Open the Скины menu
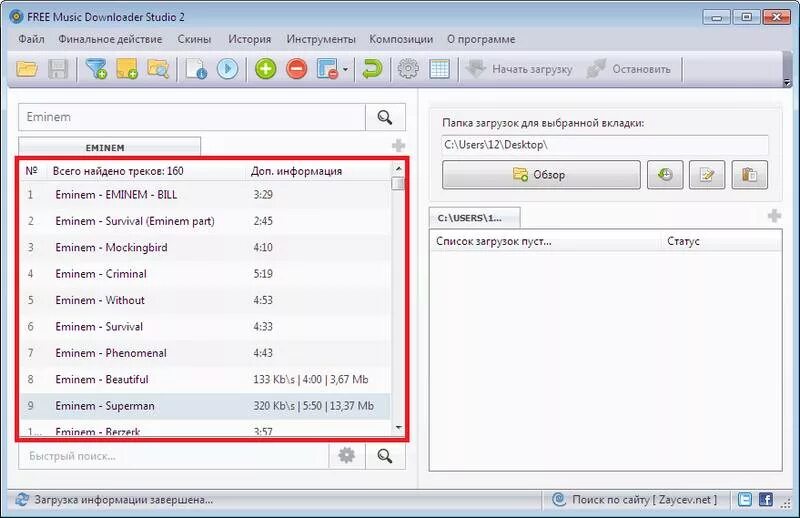This screenshot has width=800, height=518. (x=194, y=39)
